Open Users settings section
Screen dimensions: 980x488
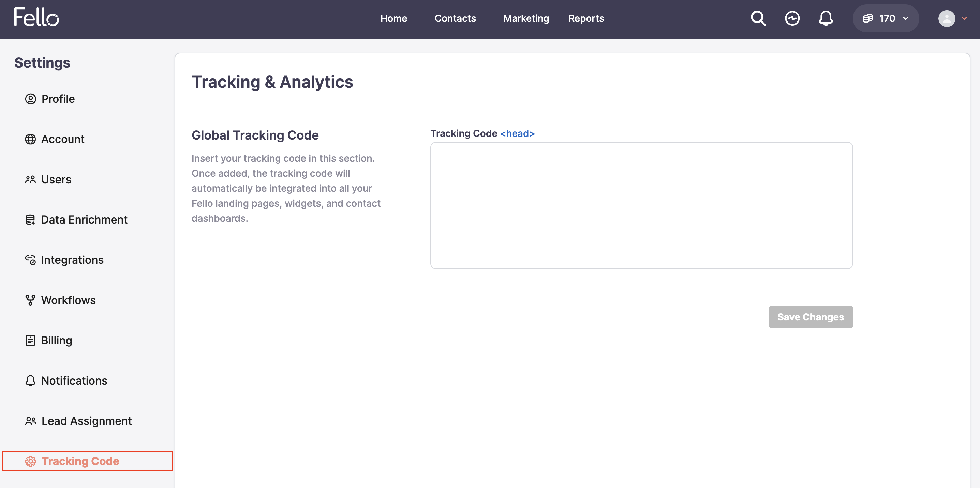point(56,180)
